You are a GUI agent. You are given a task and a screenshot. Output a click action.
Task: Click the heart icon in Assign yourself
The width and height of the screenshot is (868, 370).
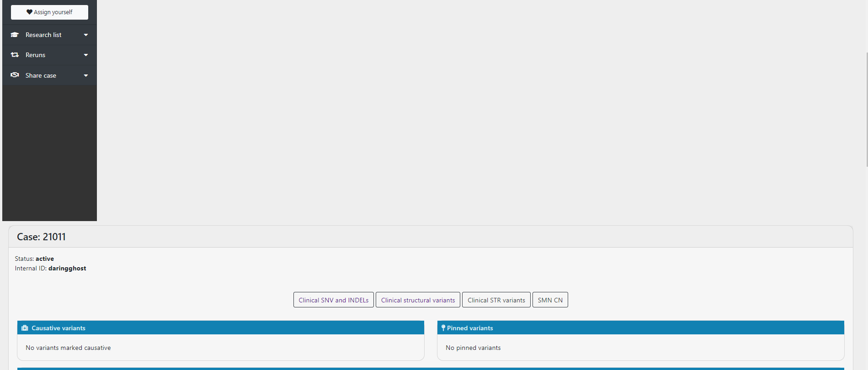pos(29,12)
